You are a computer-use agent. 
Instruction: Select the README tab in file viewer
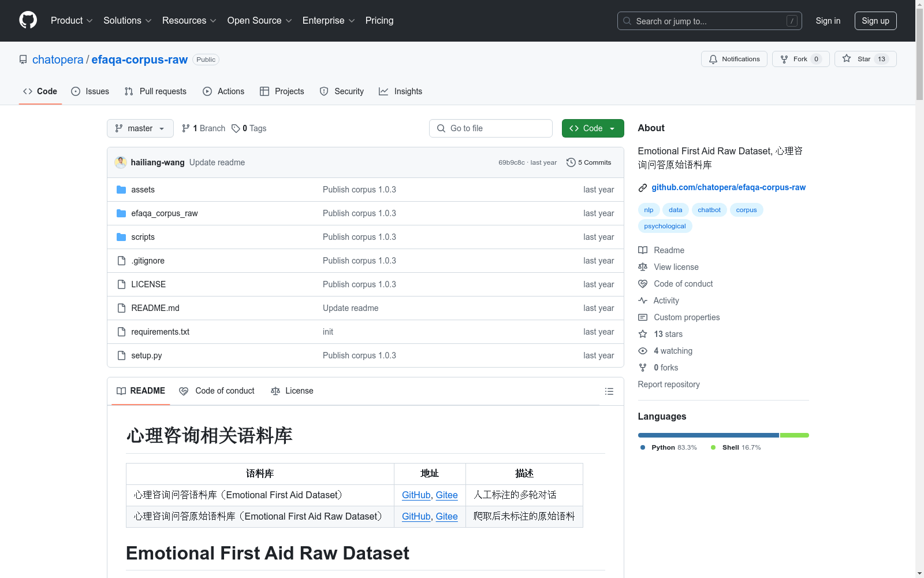pos(141,391)
